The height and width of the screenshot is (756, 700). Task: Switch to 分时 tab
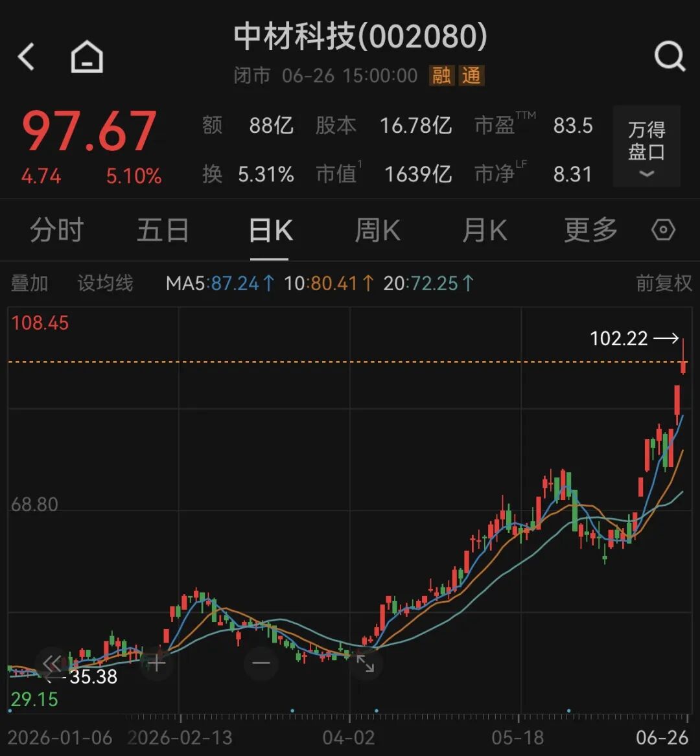point(57,230)
